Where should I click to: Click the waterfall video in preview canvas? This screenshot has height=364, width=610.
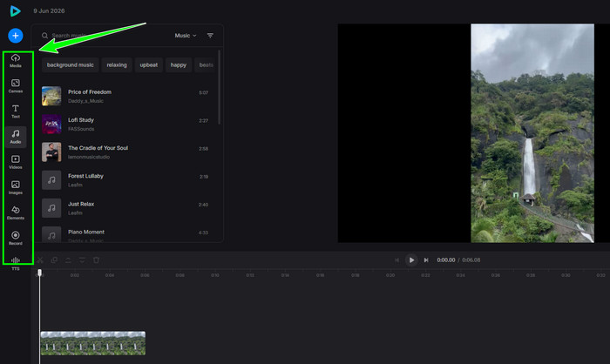[532, 133]
